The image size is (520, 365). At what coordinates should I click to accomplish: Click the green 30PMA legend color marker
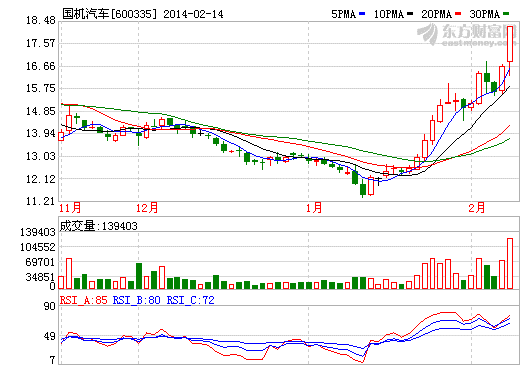coord(506,14)
